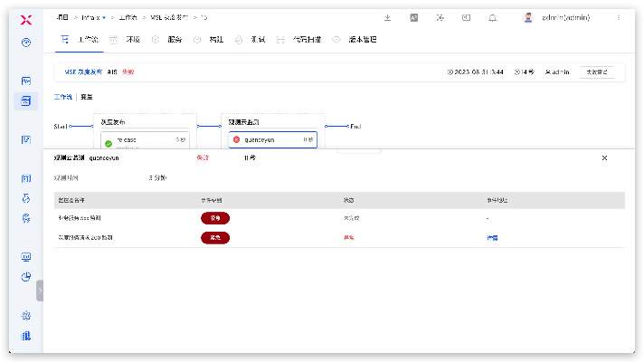Click the X logo in the sidebar
Viewport: 644px width, 362px height.
26,18
